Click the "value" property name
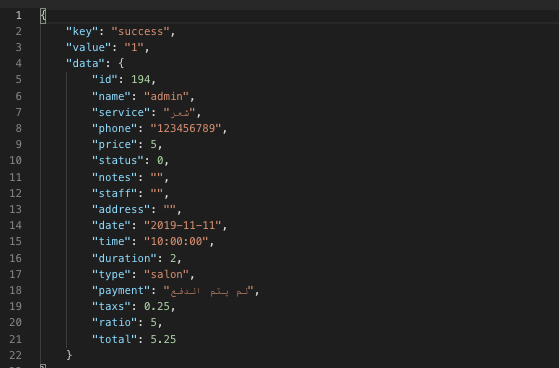The width and height of the screenshot is (559, 368). [88, 47]
